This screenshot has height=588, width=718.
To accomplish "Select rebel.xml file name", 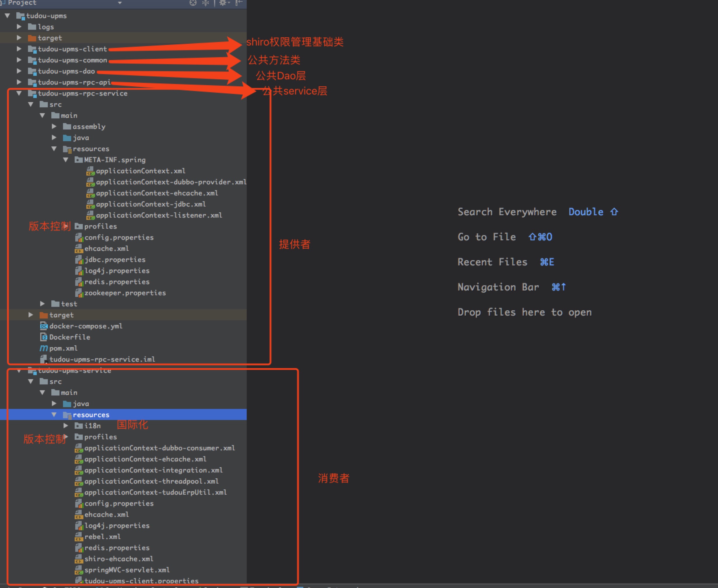I will 103,537.
